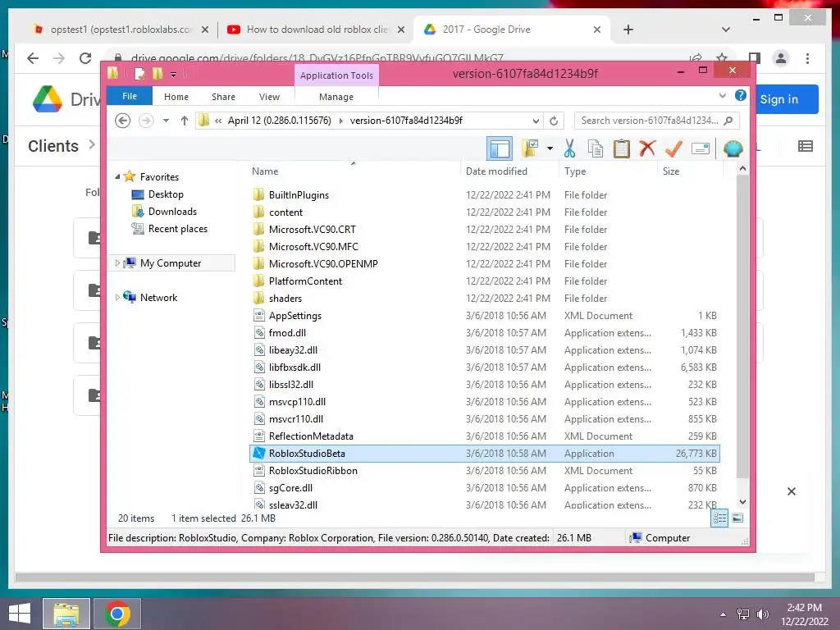The image size is (840, 630).
Task: Toggle the navigation pane toolbar button
Action: coord(500,148)
